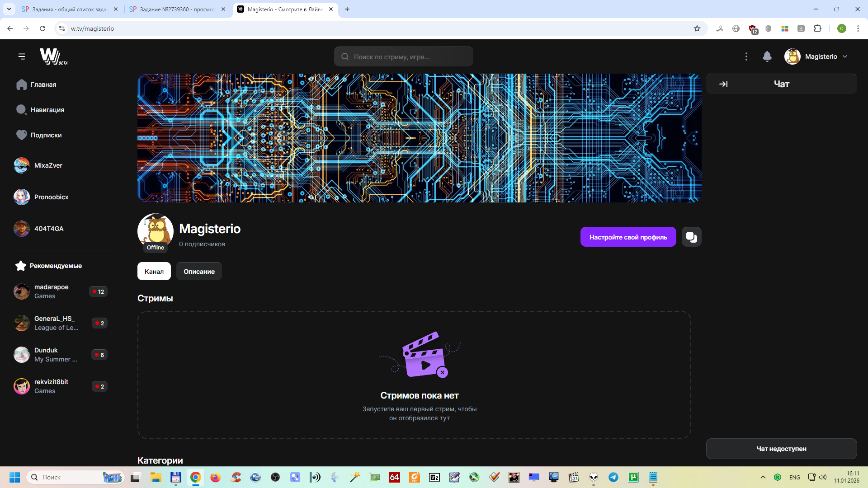This screenshot has width=868, height=488.
Task: Click the copy icon next to profile button
Action: coord(691,237)
